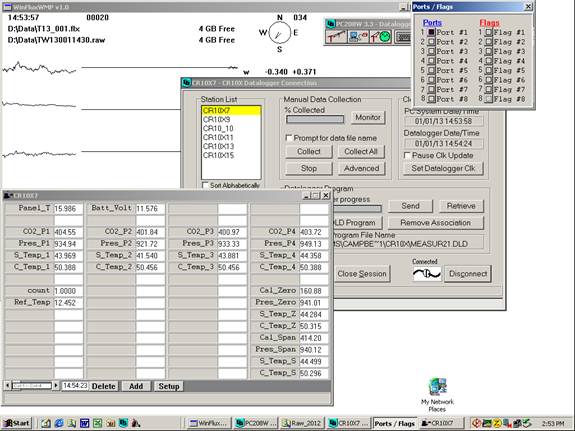Viewport: 575px width, 431px height.
Task: Click the Close Session button
Action: click(x=362, y=274)
